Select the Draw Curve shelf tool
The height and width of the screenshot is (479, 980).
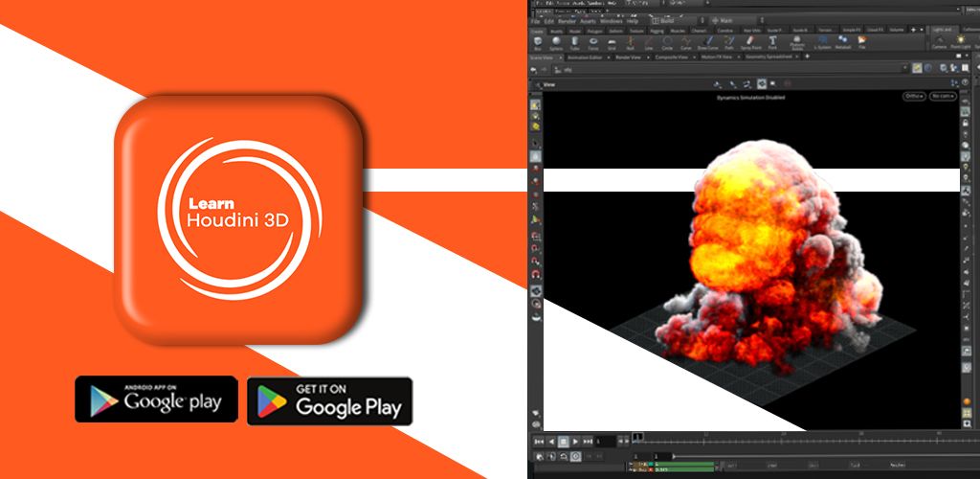[x=707, y=43]
